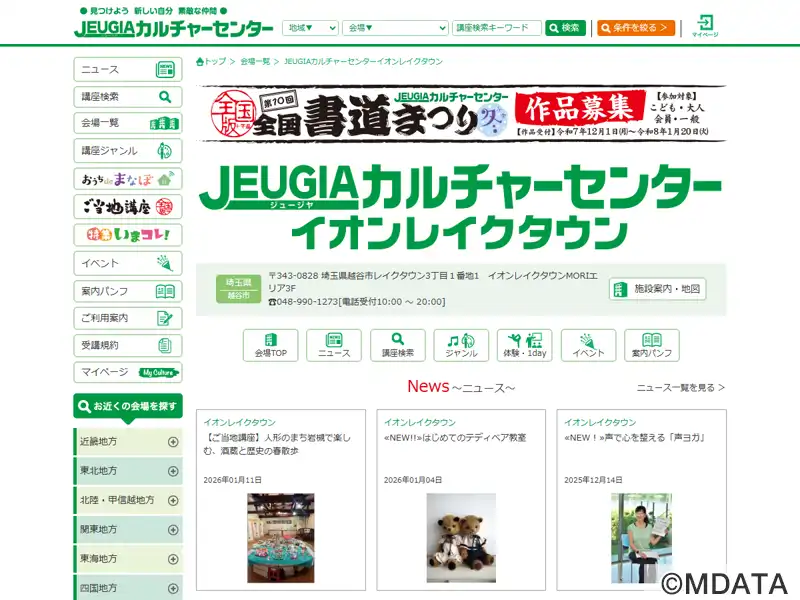Click the 2025年12月14日 news date
Screen dimensions: 800x600
593,480
